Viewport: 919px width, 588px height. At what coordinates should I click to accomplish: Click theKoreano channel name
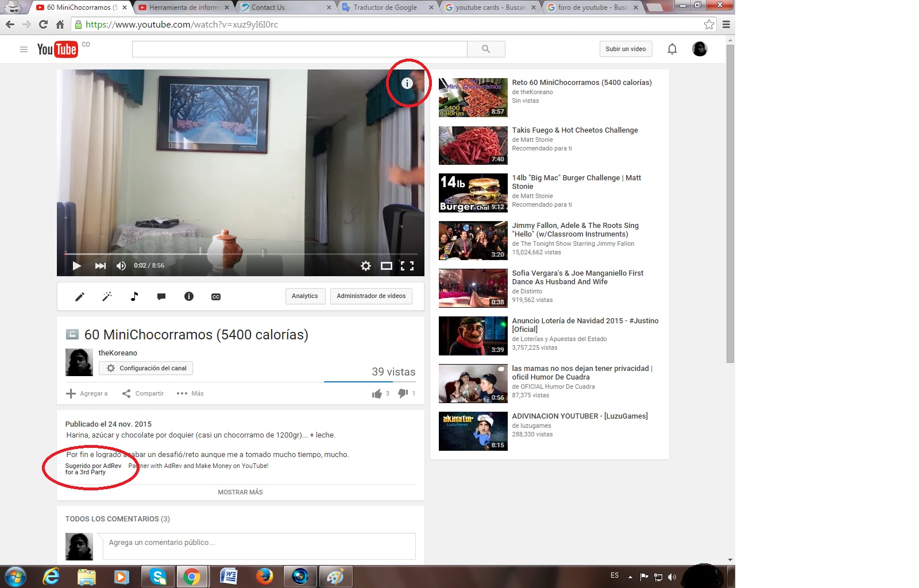click(118, 353)
